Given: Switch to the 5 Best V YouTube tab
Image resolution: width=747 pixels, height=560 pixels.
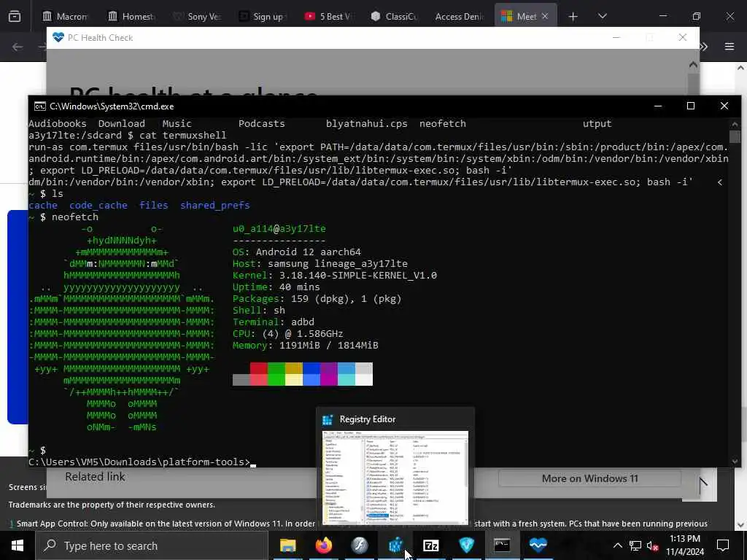Looking at the screenshot, I should [328, 16].
